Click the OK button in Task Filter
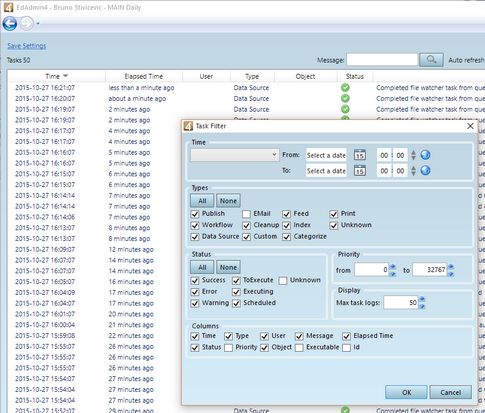 406,392
